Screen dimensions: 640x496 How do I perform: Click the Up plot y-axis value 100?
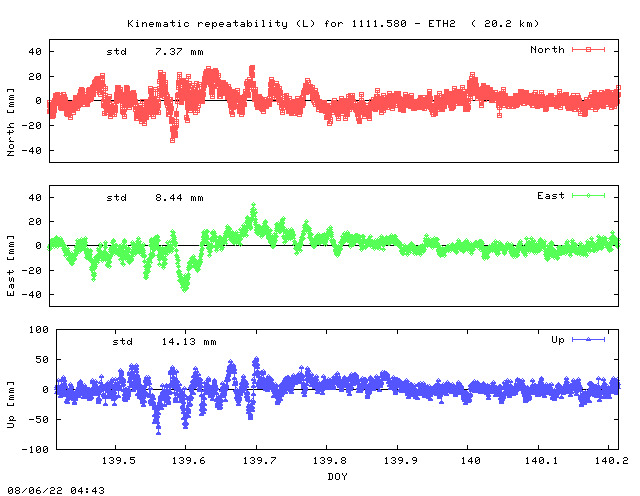[38, 329]
